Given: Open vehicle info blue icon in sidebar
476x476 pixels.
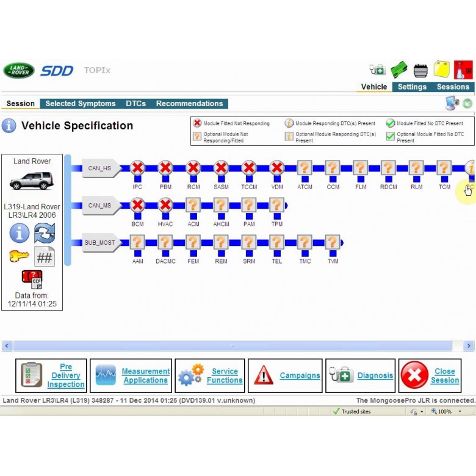Looking at the screenshot, I should tap(20, 233).
